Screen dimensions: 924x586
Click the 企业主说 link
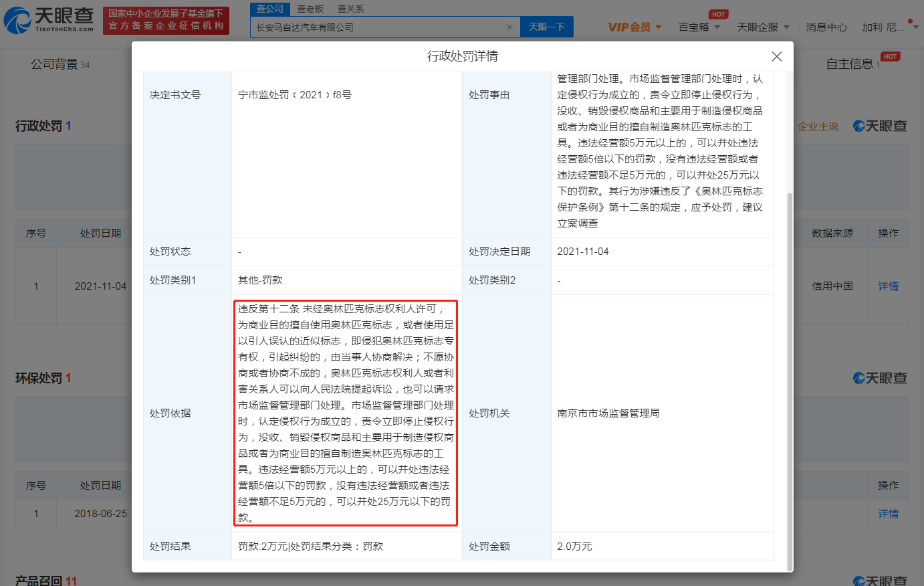coord(818,126)
